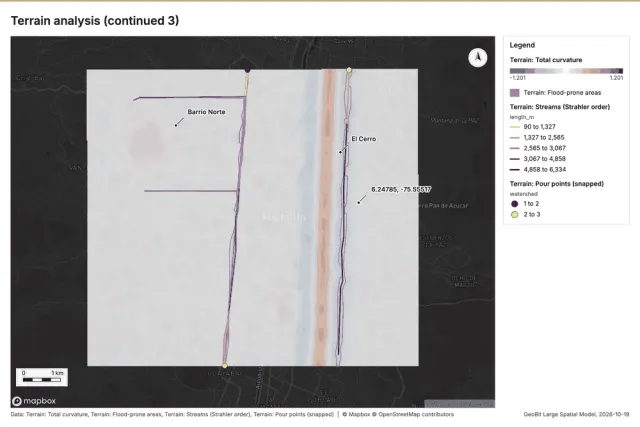Click 'Terrain: Pour points (snapped)' heading
Screen dimensions: 640x427
[x=557, y=184]
